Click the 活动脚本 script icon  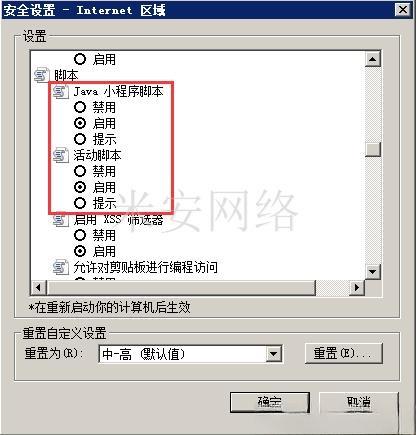pos(61,155)
